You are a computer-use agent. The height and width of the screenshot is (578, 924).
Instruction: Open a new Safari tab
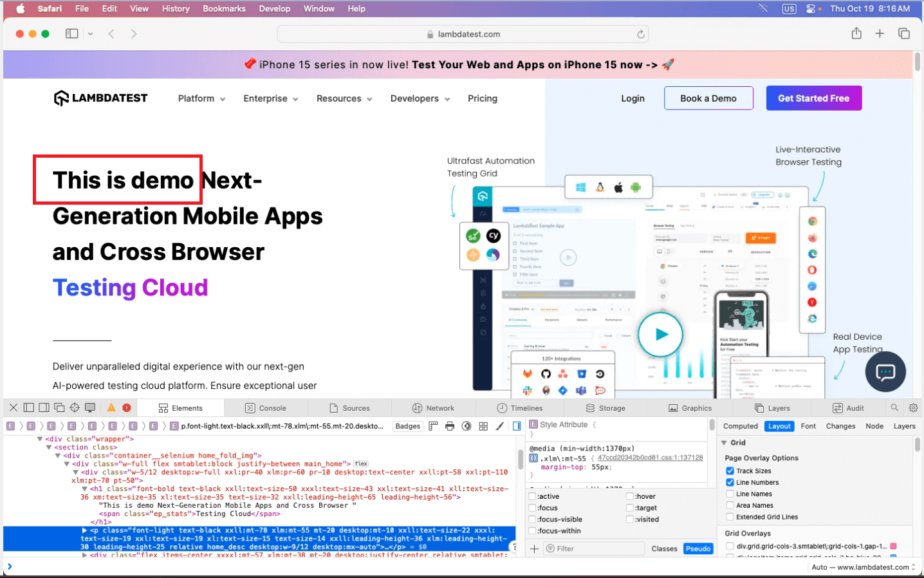(880, 33)
